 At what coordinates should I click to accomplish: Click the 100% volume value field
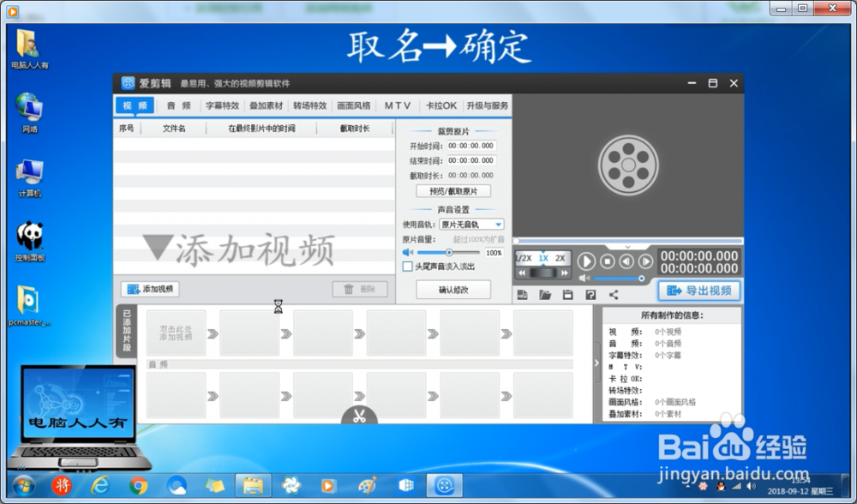[x=494, y=253]
